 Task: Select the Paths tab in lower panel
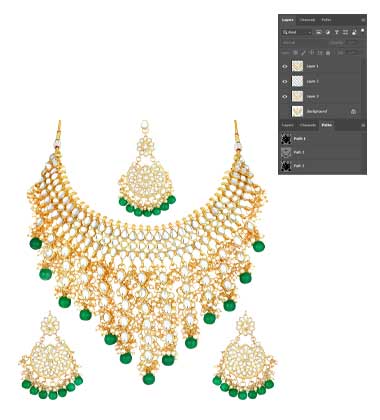327,125
